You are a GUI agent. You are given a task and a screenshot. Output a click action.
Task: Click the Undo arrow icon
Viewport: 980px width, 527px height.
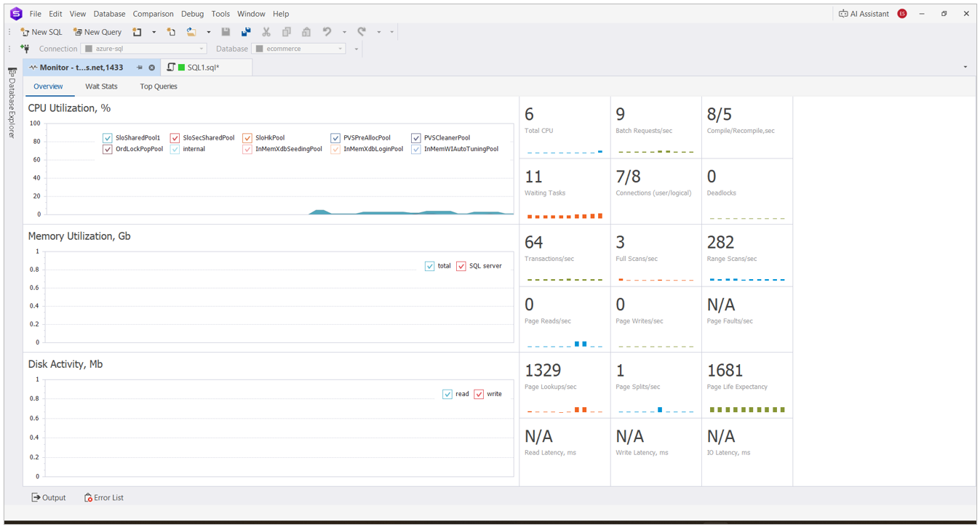[327, 32]
